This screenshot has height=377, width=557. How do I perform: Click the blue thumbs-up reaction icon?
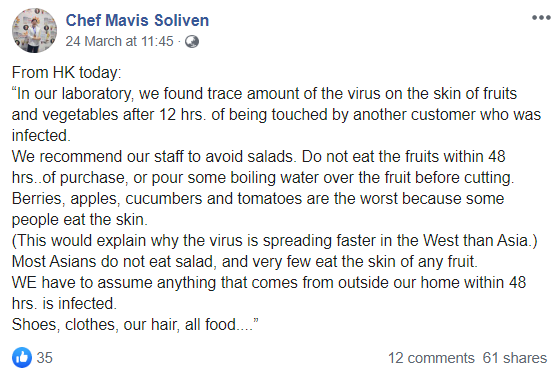[x=22, y=357]
